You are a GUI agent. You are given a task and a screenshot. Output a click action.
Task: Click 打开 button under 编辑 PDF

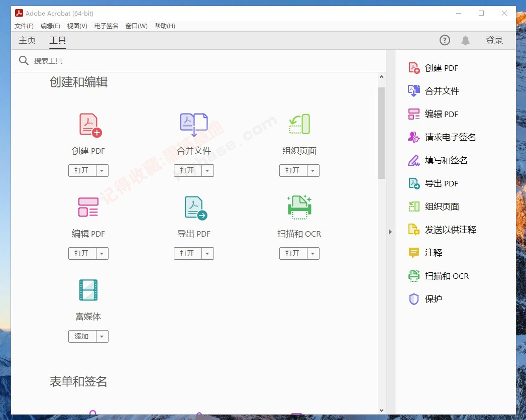click(82, 253)
